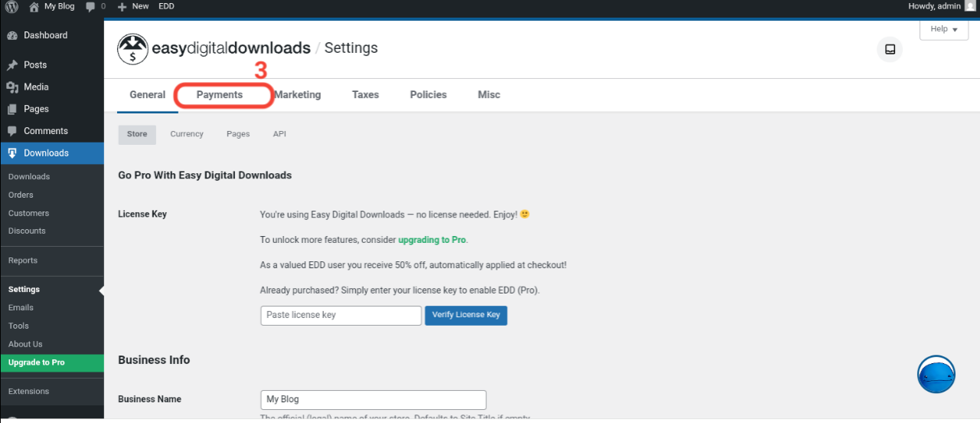The width and height of the screenshot is (980, 423).
Task: Open Howdy, admin account menu
Action: click(934, 6)
